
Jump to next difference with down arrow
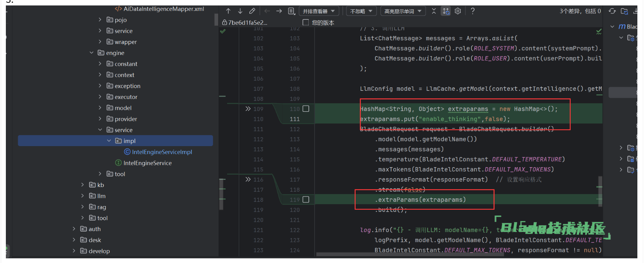coord(240,11)
